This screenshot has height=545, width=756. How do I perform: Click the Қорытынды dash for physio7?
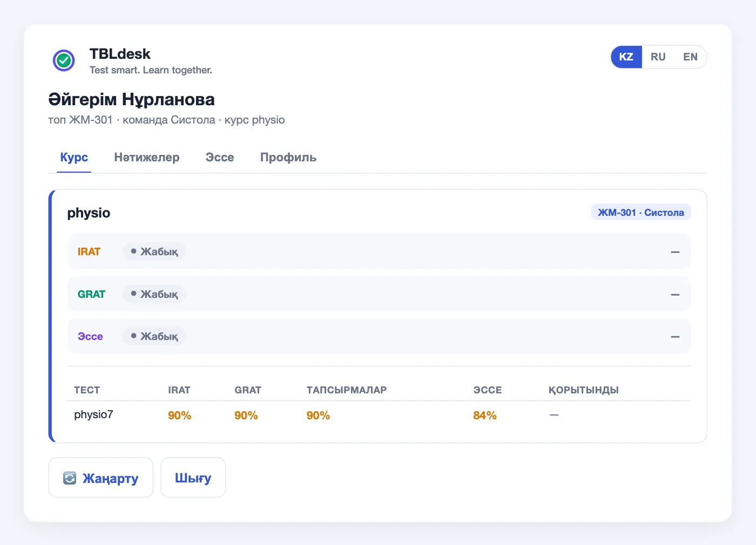(x=554, y=415)
